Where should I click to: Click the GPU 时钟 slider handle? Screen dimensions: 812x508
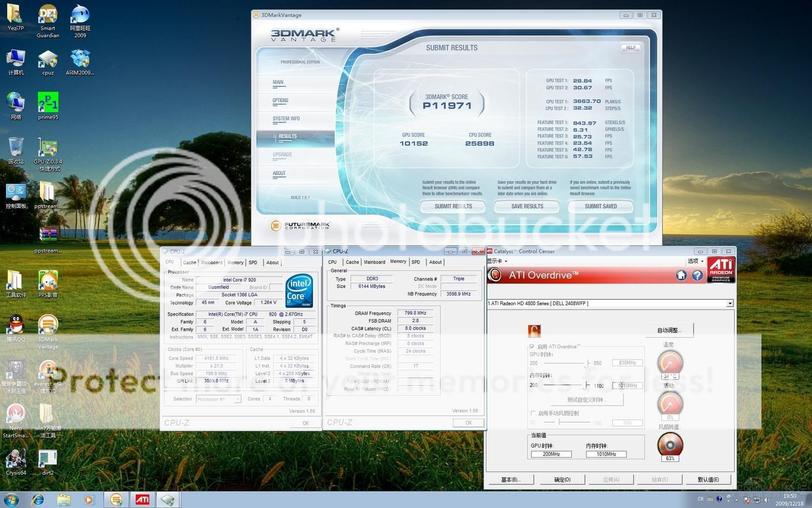[588, 364]
